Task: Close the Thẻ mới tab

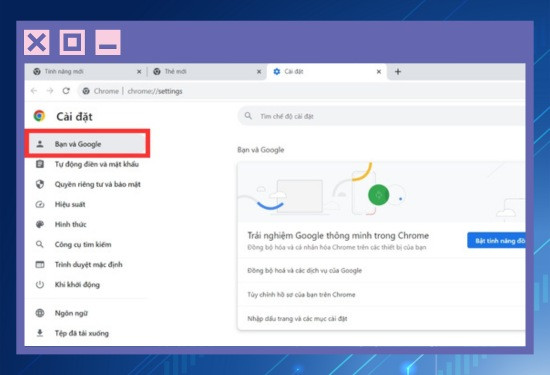Action: (x=259, y=72)
